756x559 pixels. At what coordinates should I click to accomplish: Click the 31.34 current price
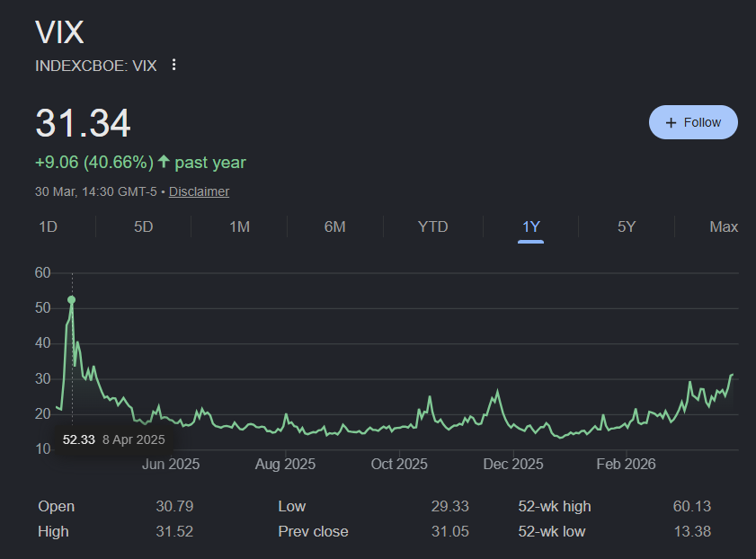pyautogui.click(x=83, y=123)
